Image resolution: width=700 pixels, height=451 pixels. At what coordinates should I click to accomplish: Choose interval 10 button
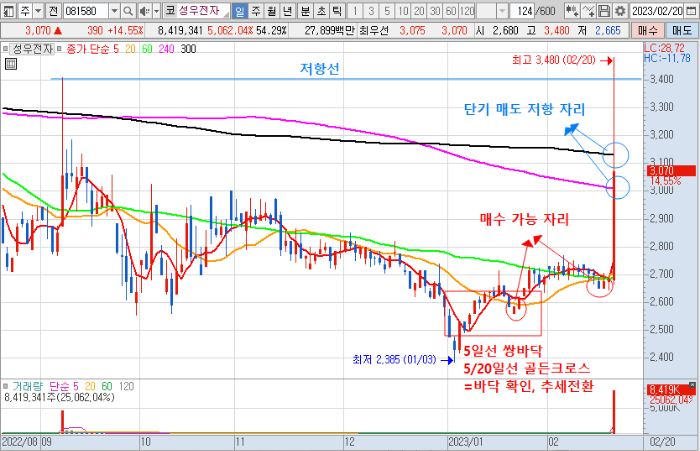tap(403, 11)
